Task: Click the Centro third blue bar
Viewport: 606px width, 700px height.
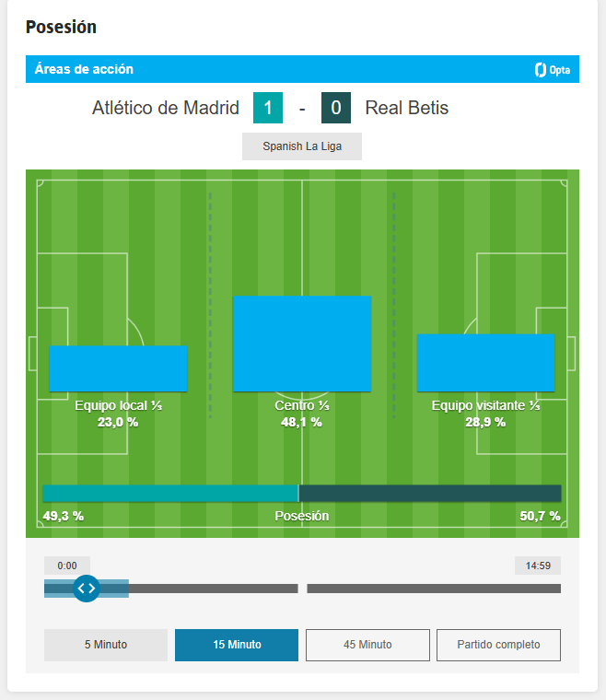Action: tap(302, 344)
